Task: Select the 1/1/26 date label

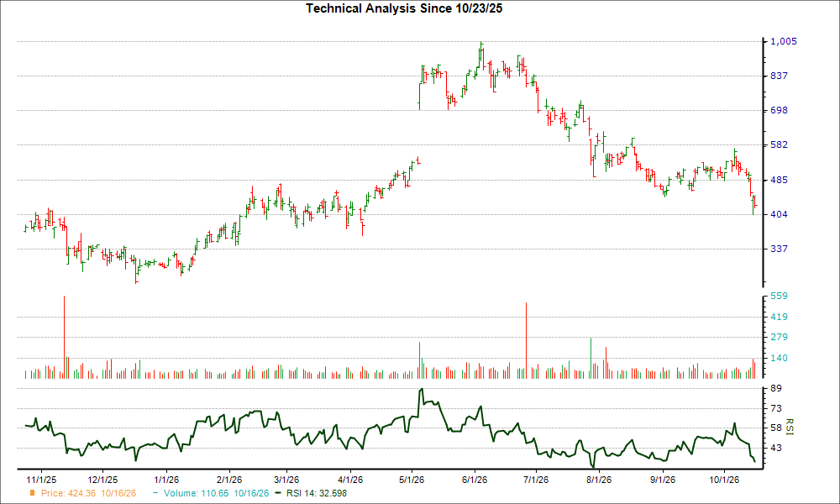Action: [166, 480]
